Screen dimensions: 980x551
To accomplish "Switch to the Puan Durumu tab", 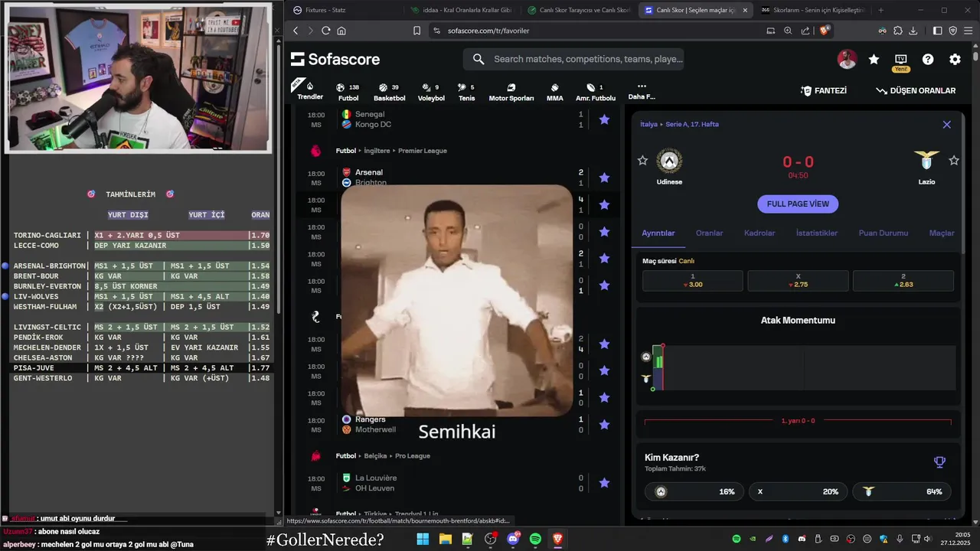I will 884,233.
